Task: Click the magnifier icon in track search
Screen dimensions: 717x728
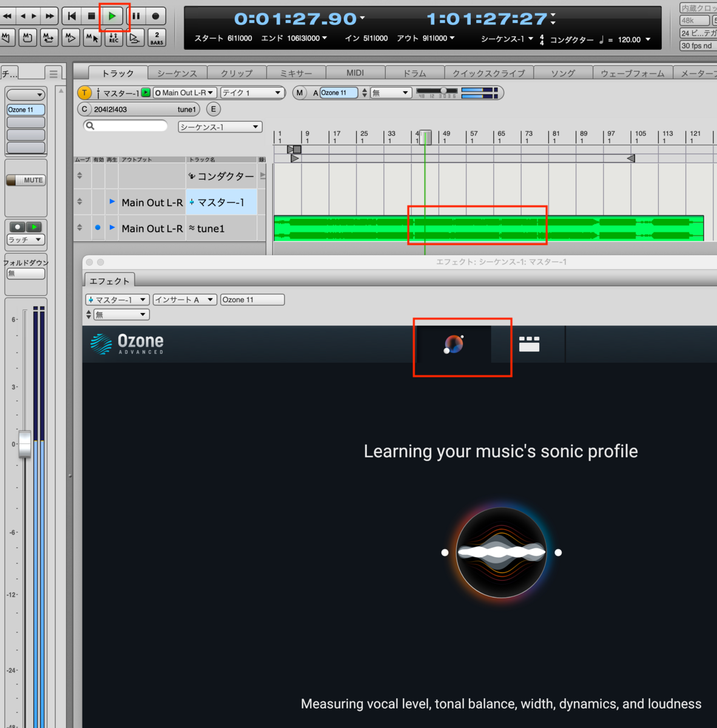Action: pyautogui.click(x=90, y=126)
